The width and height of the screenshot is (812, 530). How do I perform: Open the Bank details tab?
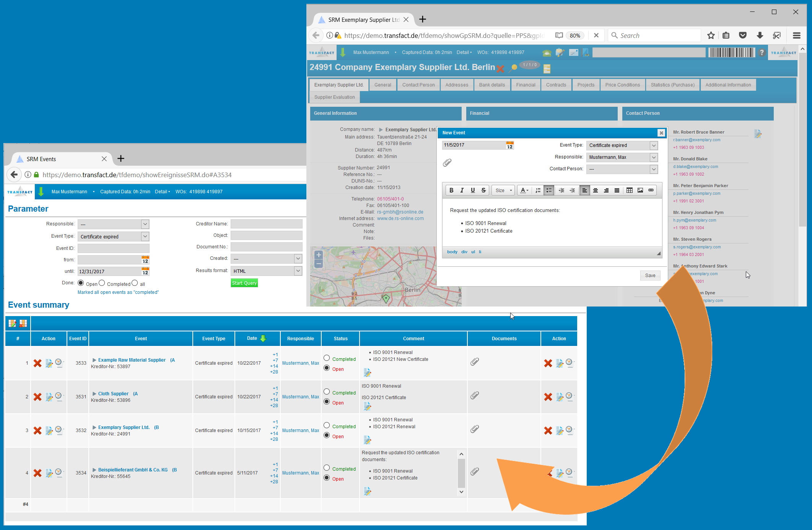pos(492,85)
